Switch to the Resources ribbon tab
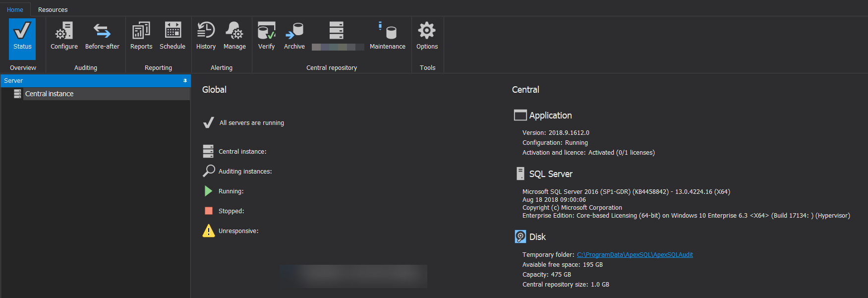 pyautogui.click(x=53, y=9)
